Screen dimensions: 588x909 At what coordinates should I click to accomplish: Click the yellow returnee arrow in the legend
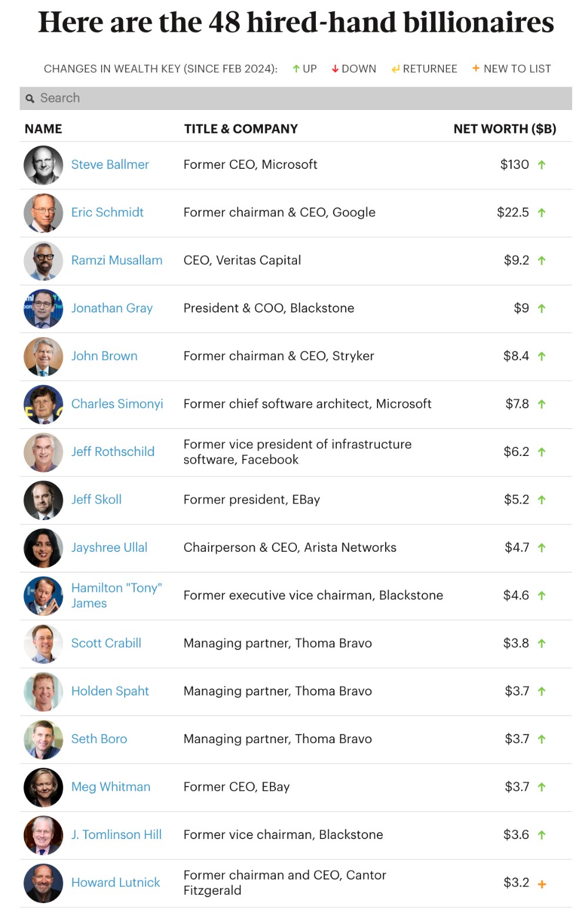pyautogui.click(x=396, y=69)
